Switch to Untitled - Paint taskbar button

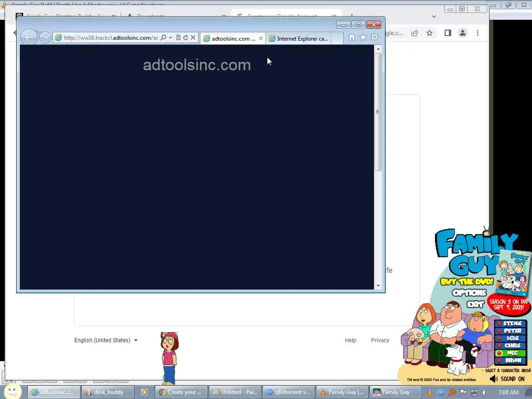point(235,392)
